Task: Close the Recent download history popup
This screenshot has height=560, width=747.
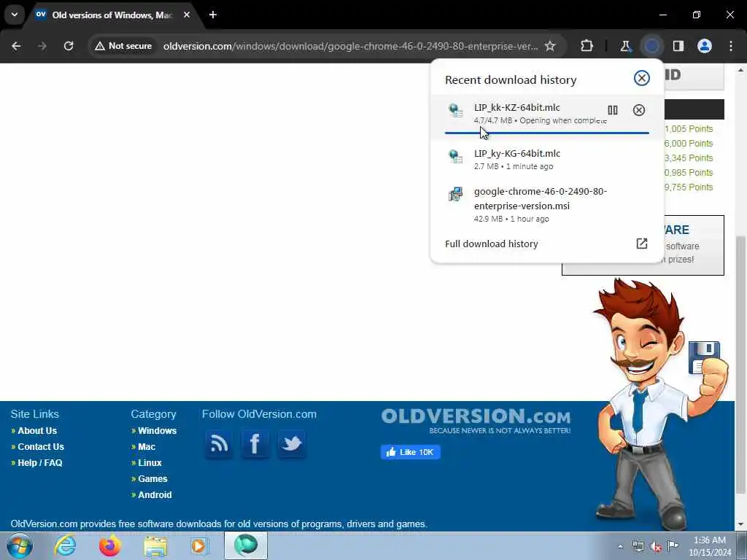Action: 642,78
